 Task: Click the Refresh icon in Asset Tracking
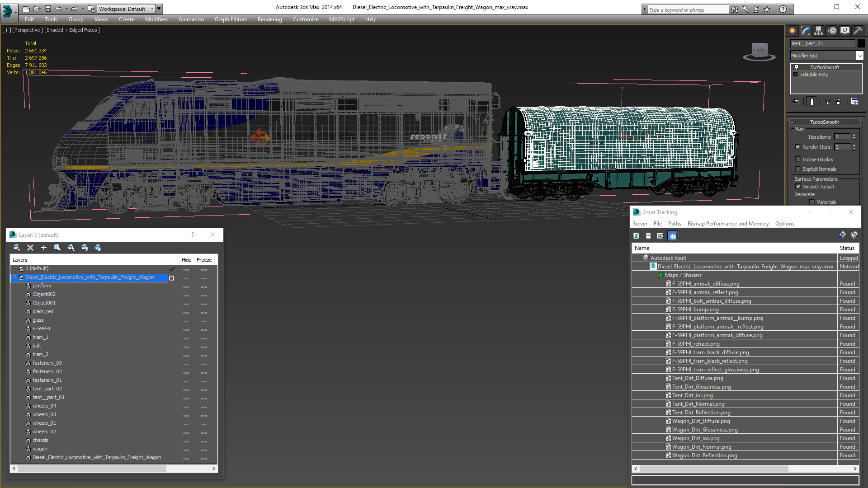(x=636, y=236)
